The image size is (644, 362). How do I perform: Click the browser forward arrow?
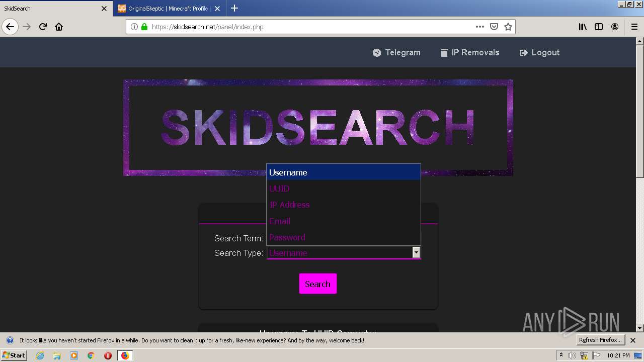pos(27,27)
